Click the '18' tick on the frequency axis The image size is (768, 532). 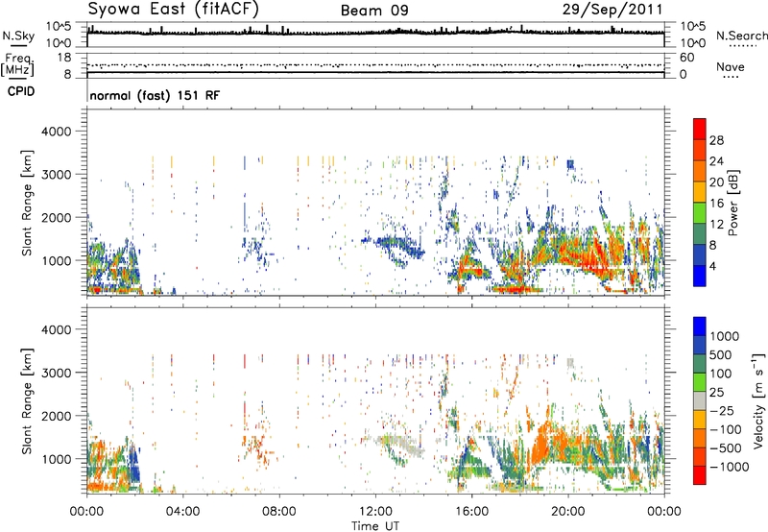(63, 58)
